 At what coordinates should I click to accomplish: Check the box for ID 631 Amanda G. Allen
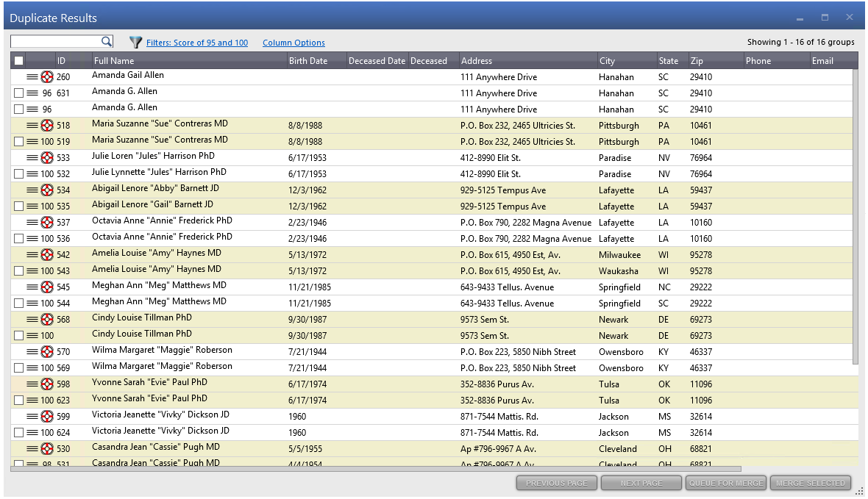tap(19, 93)
